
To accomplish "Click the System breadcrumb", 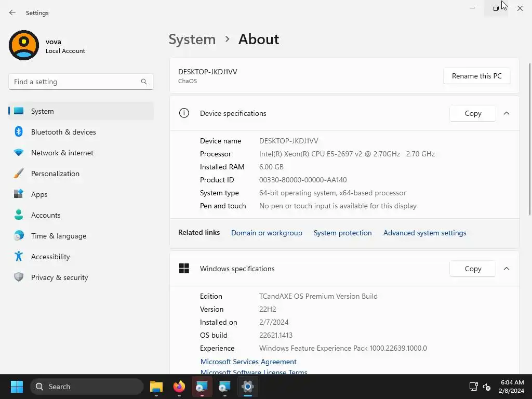I will 192,39.
